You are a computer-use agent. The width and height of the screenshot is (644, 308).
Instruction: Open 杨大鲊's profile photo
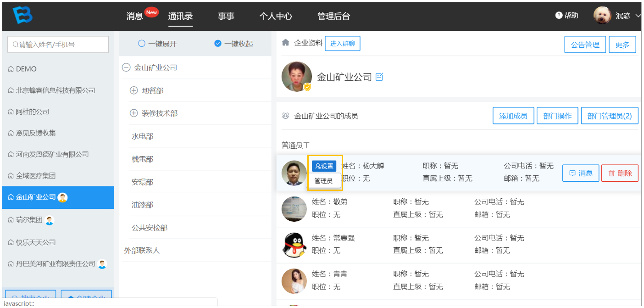pyautogui.click(x=294, y=173)
